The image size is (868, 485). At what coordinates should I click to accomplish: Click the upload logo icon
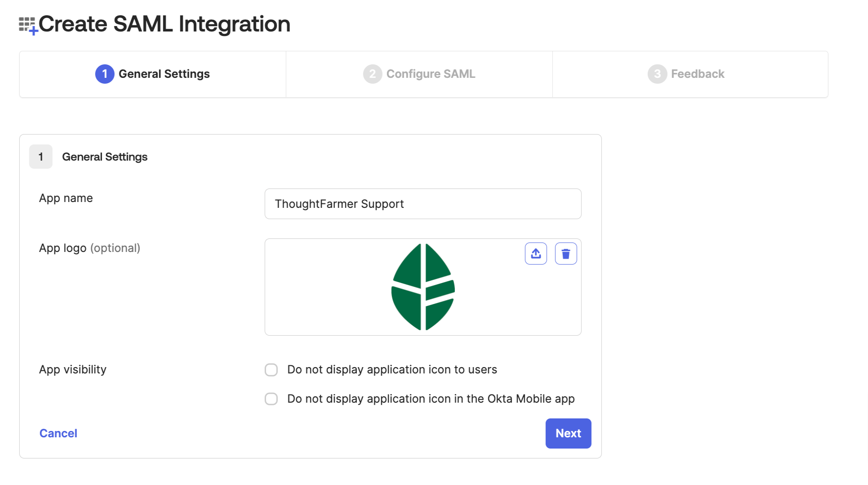536,254
